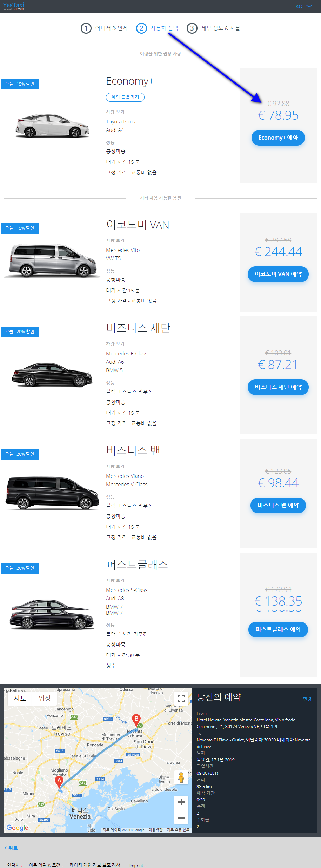The height and width of the screenshot is (868, 321).
Task: Click the 이코노미 VAN 예약 button
Action: [x=278, y=274]
